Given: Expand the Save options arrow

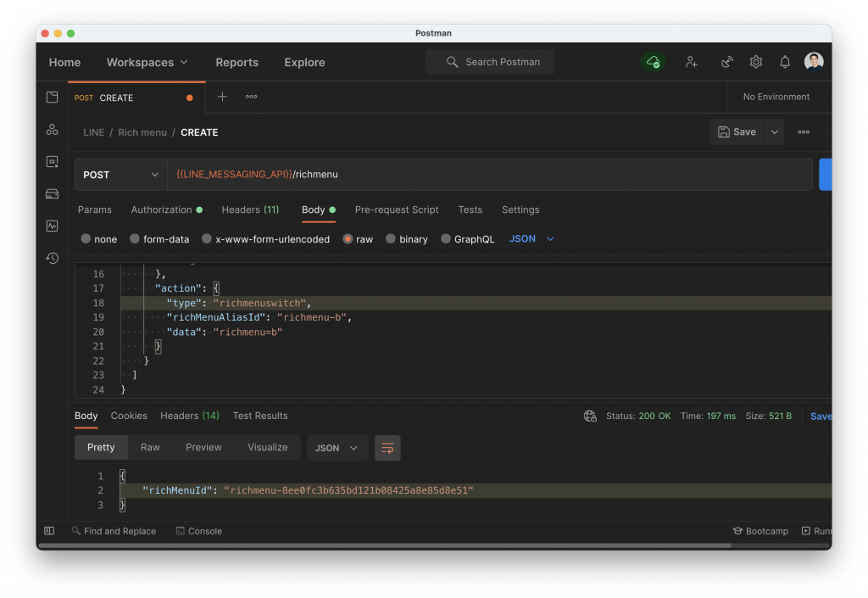Looking at the screenshot, I should pos(775,131).
